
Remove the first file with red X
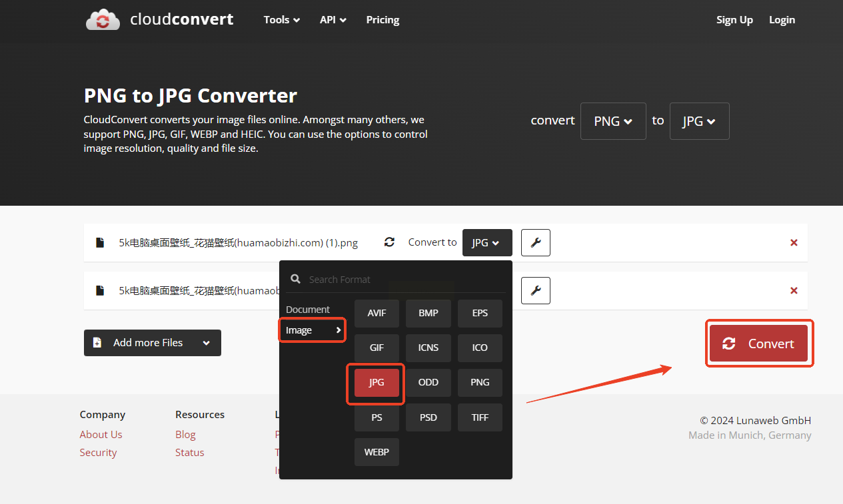(x=794, y=243)
